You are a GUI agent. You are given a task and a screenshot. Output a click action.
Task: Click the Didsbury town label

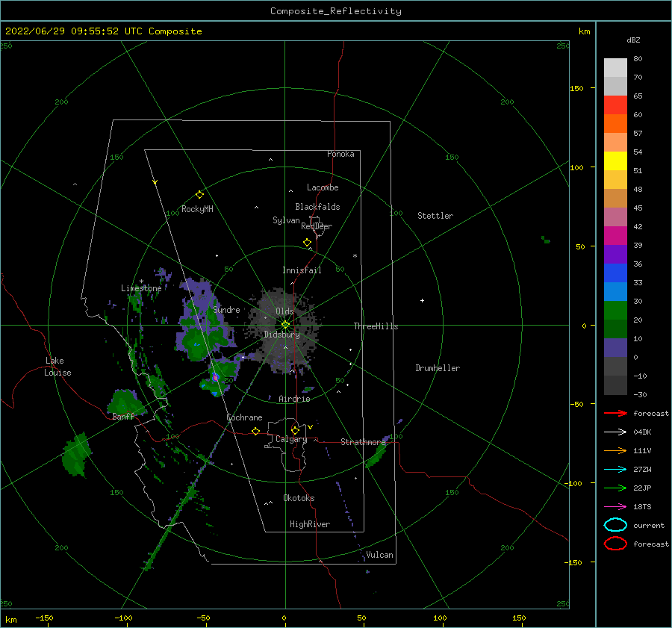click(281, 335)
